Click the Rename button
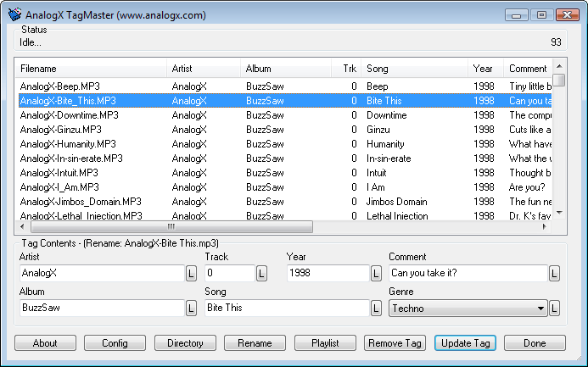588x367 pixels. 255,343
